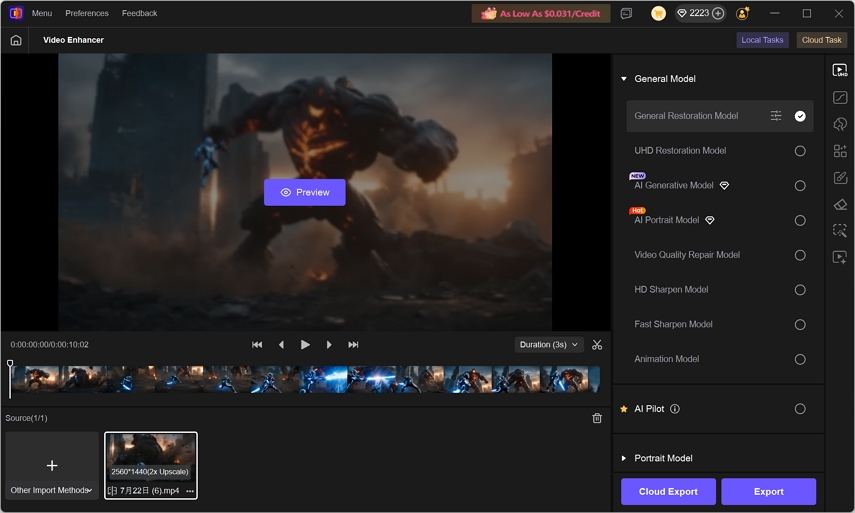This screenshot has height=513, width=855.
Task: Open the Duration (3s) dropdown
Action: coord(549,345)
